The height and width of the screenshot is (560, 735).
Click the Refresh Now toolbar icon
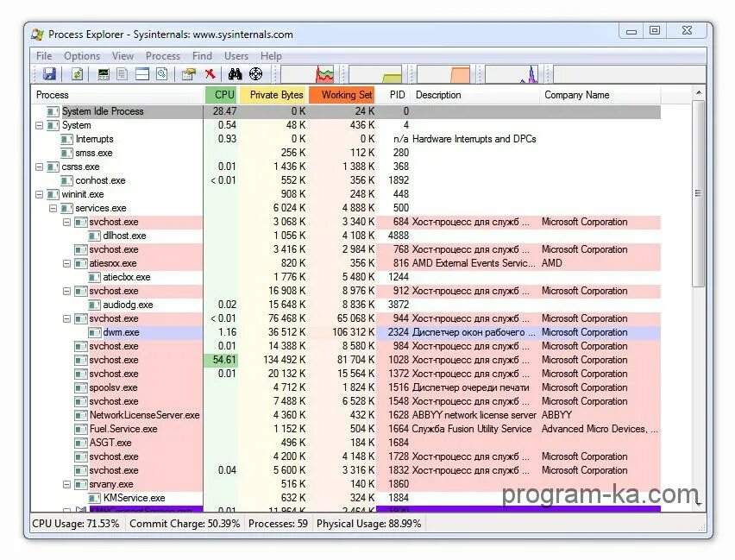[77, 74]
